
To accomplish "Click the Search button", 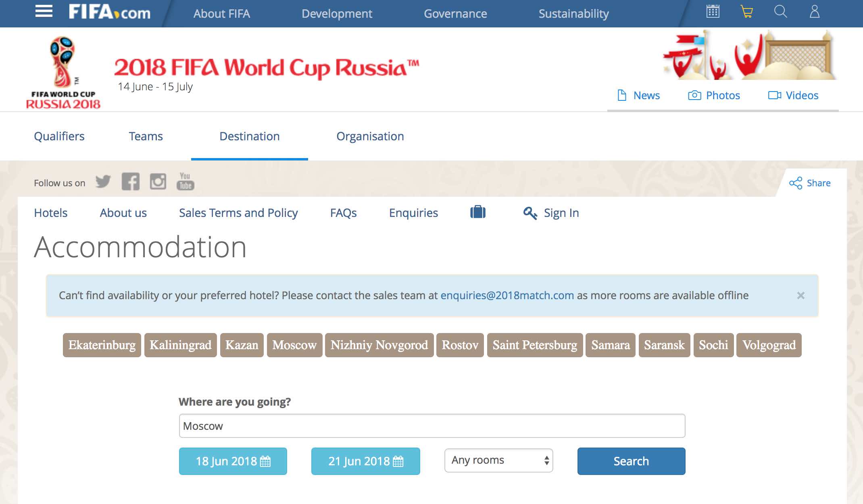I will [x=632, y=461].
